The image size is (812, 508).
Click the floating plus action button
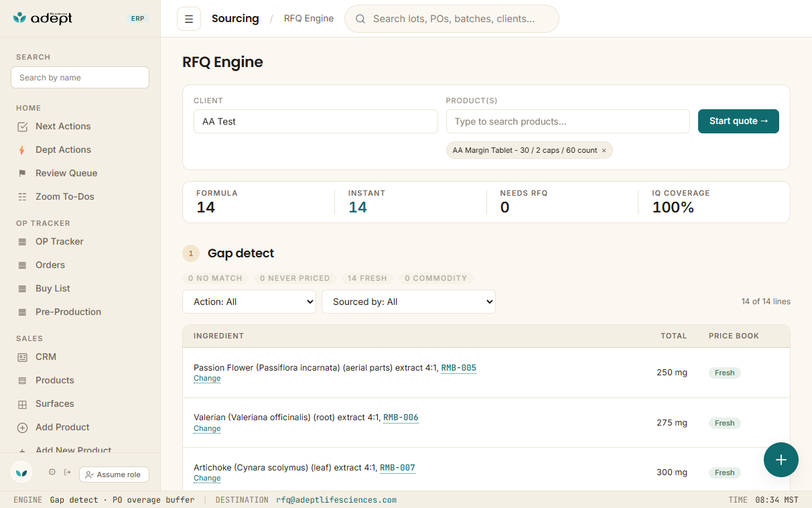coord(781,460)
